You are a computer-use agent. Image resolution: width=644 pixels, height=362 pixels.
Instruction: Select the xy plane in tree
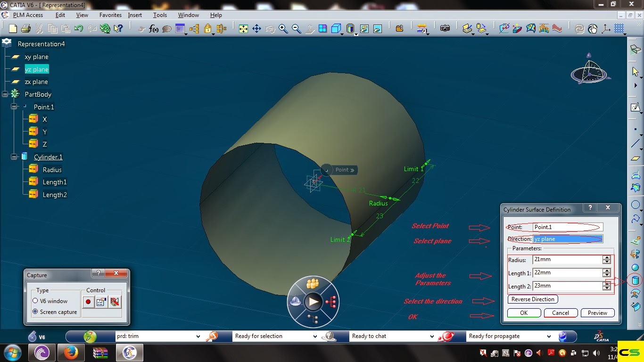pyautogui.click(x=36, y=57)
